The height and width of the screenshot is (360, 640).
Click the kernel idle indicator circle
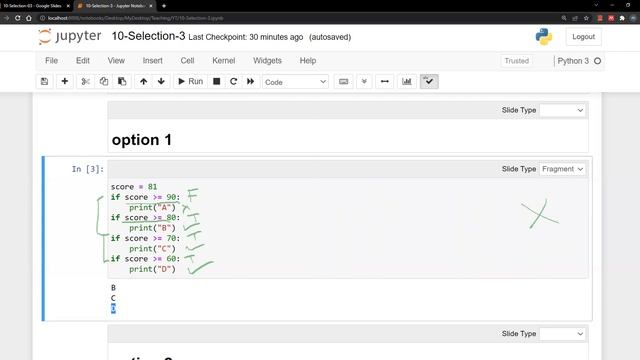point(598,61)
